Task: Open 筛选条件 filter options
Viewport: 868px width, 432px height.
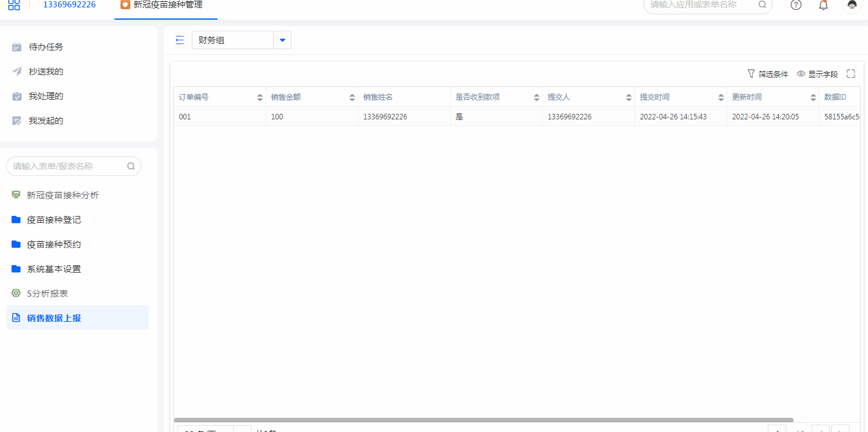Action: coord(768,74)
